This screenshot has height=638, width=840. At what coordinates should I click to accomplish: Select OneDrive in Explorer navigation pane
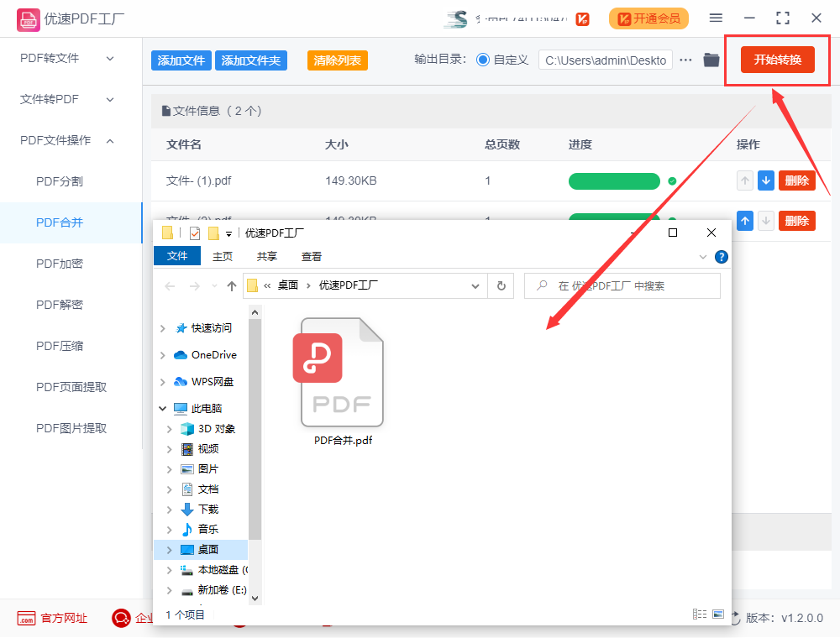click(x=205, y=355)
